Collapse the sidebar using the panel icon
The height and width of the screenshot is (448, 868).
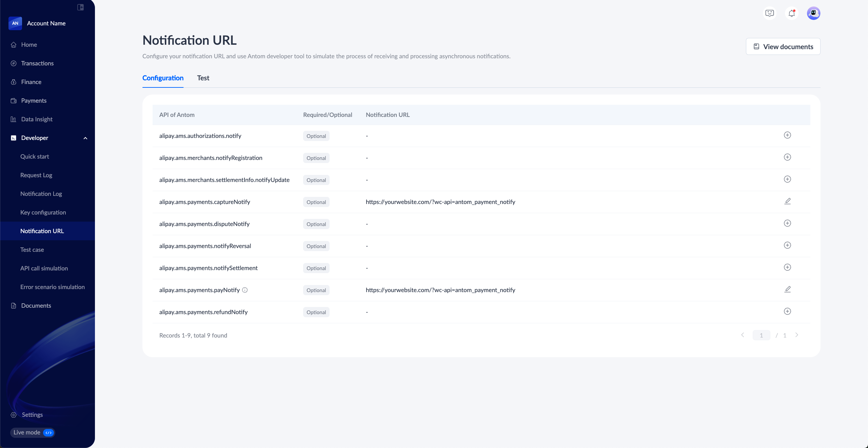coord(80,7)
